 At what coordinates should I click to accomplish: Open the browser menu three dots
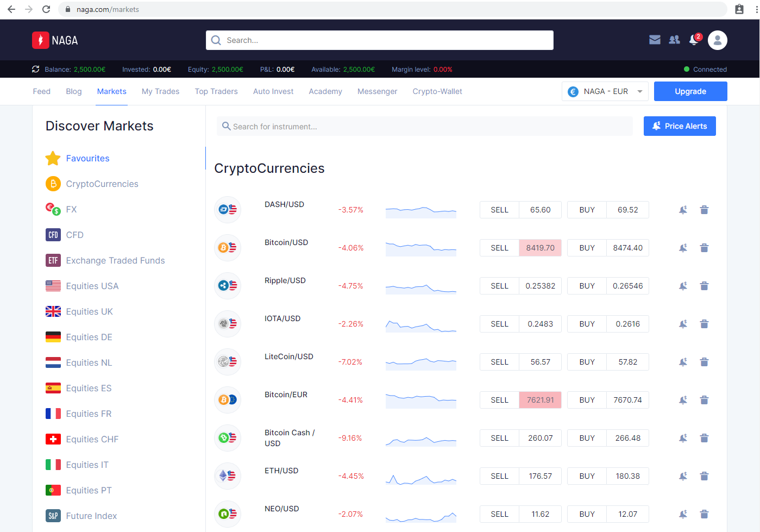(756, 9)
